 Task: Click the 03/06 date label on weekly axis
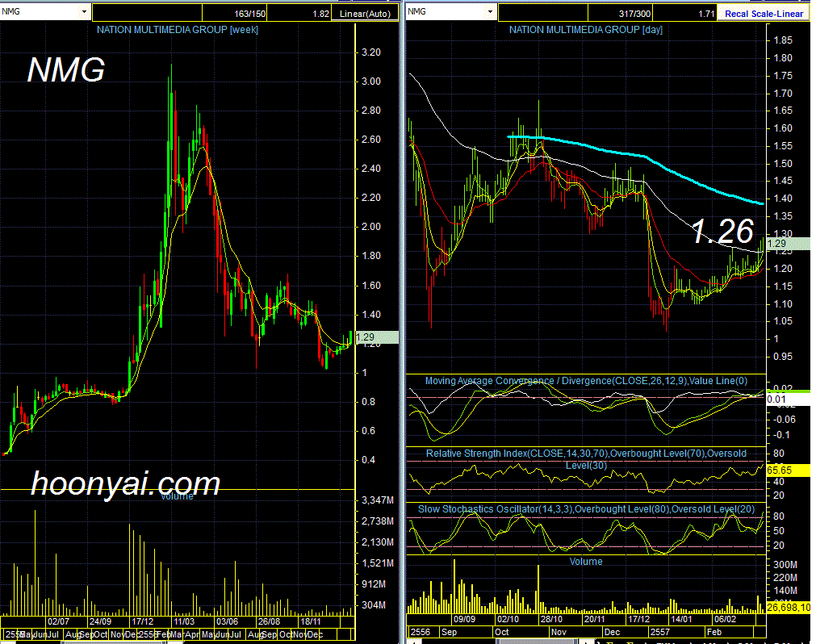coord(227,621)
